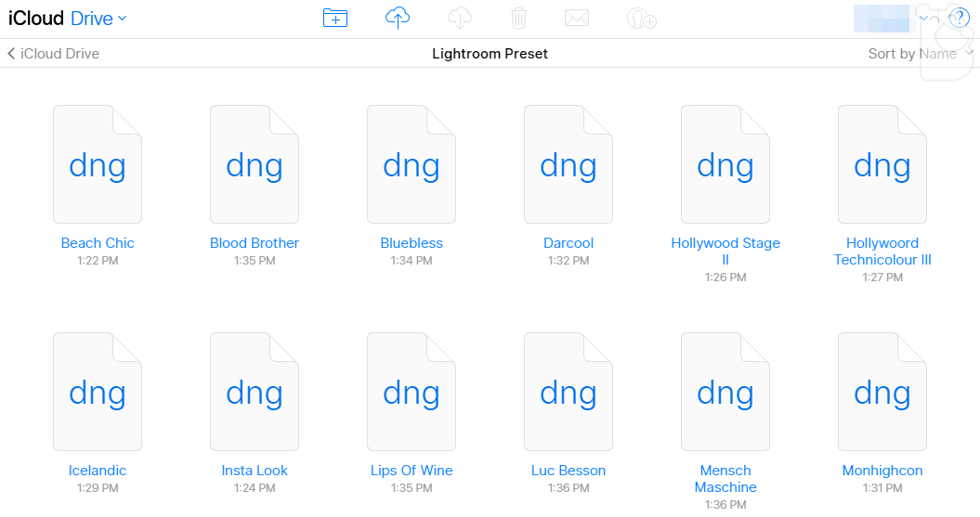This screenshot has height=517, width=980.
Task: Click the Monhighcon file name
Action: 882,471
